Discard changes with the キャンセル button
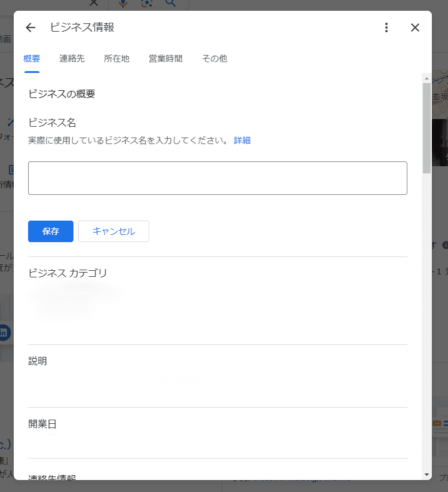The height and width of the screenshot is (492, 448). [114, 231]
